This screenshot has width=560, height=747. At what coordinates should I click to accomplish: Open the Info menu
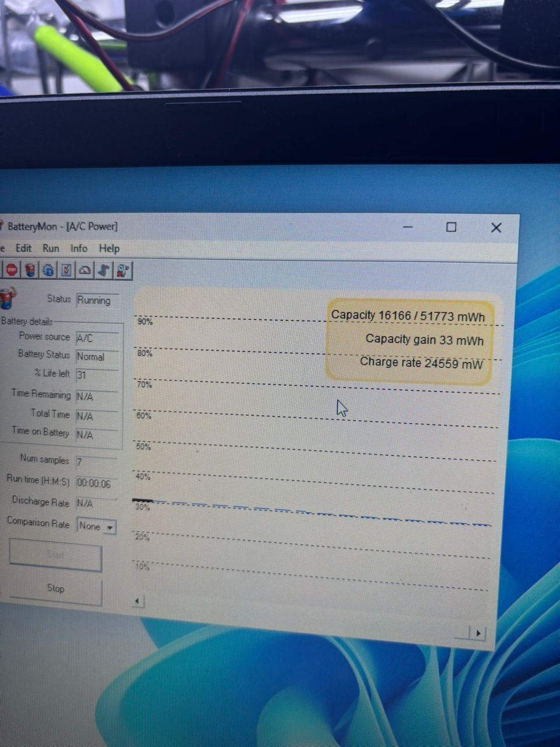click(x=79, y=248)
